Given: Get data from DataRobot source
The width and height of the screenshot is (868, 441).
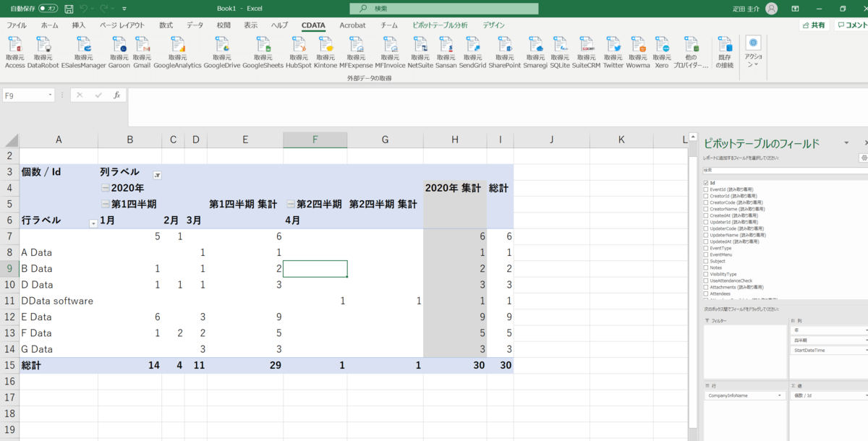Looking at the screenshot, I should pos(43,53).
